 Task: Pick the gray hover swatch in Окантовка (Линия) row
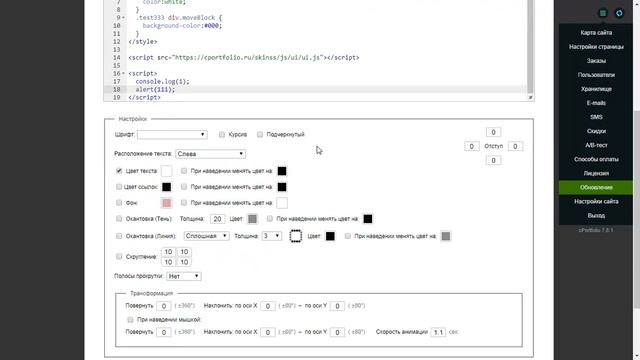pyautogui.click(x=446, y=236)
